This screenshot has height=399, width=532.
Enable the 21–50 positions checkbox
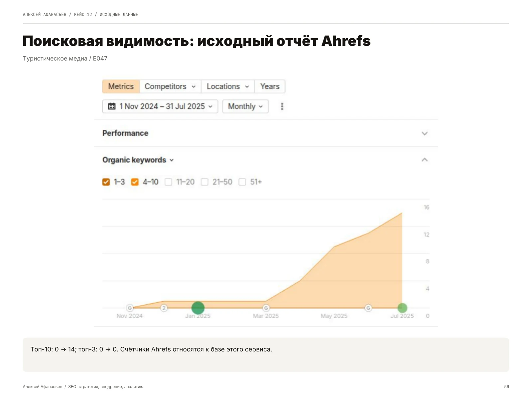point(204,182)
